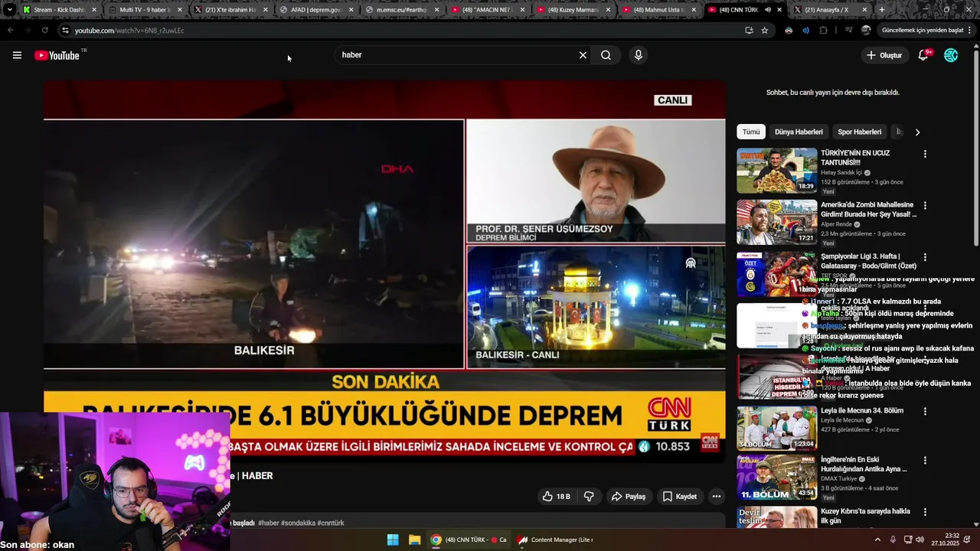Click the taskbar volume speaker icon
The image size is (980, 551).
pyautogui.click(x=920, y=540)
